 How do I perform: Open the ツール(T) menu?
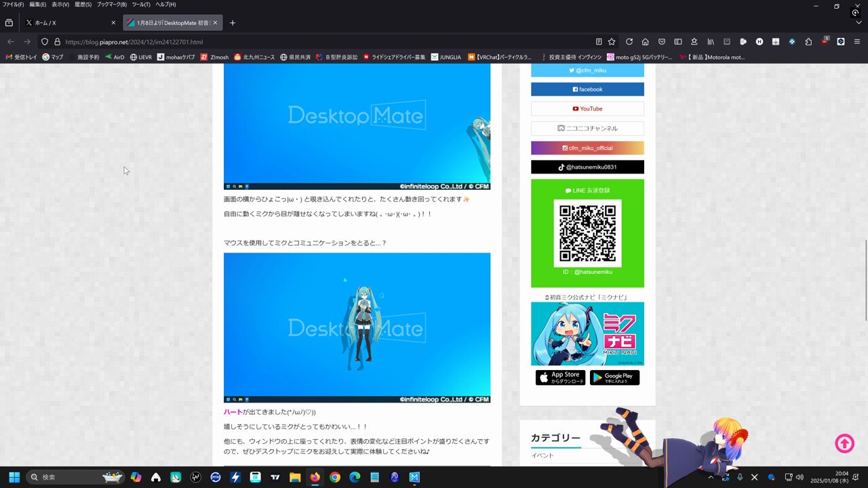coord(141,4)
